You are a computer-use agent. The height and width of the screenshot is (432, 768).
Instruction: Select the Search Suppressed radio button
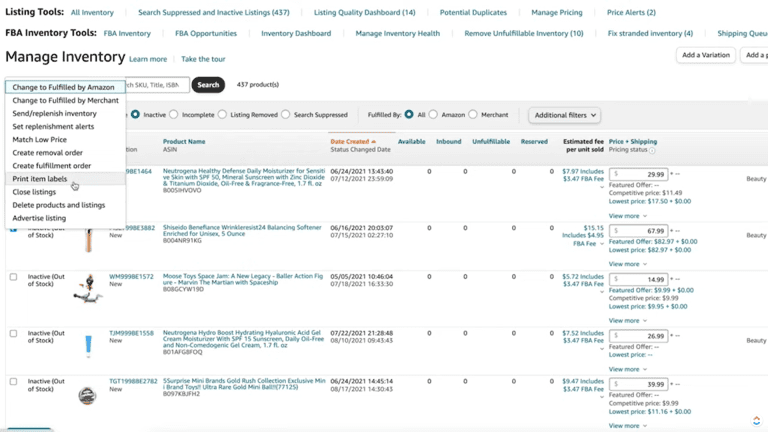click(x=286, y=115)
